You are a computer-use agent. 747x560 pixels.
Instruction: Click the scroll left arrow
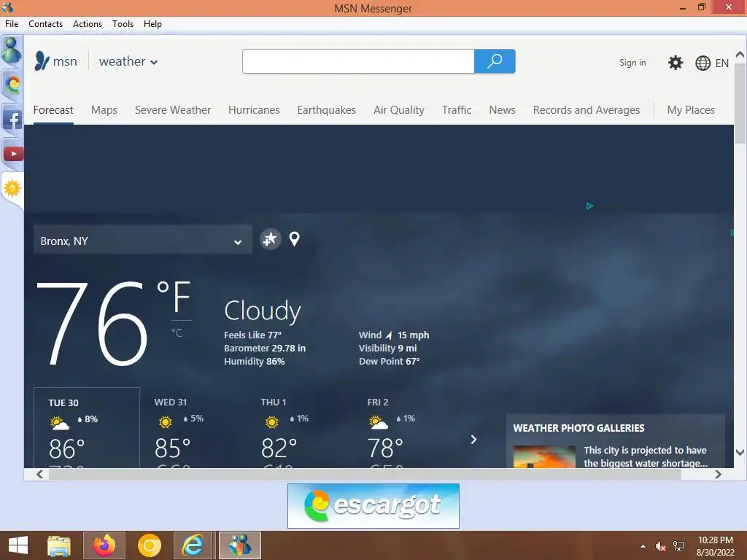click(x=39, y=474)
